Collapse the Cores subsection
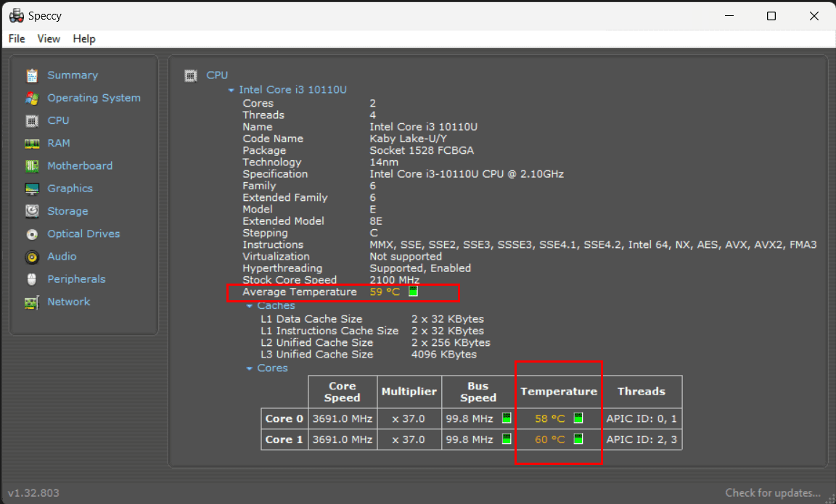 coord(250,368)
